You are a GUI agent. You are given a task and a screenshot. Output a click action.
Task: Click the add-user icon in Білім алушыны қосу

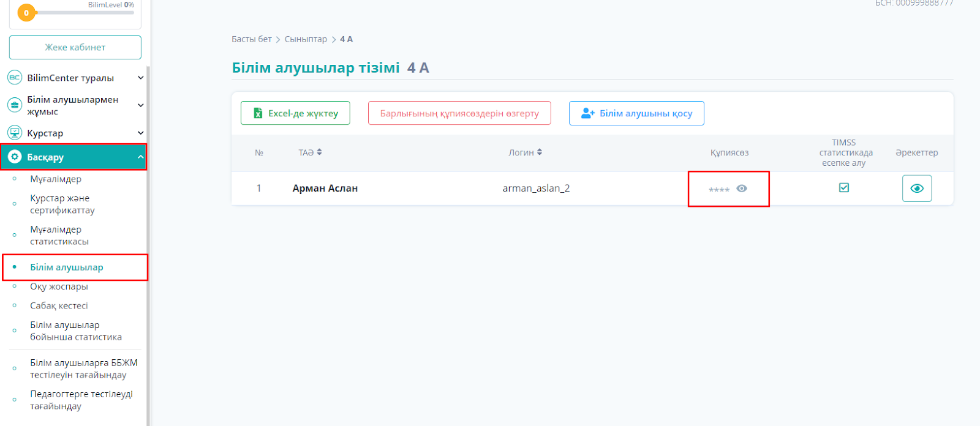tap(588, 113)
